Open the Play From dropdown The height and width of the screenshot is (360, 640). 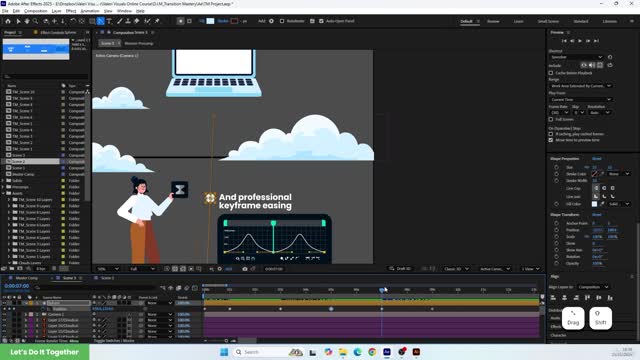[x=581, y=100]
